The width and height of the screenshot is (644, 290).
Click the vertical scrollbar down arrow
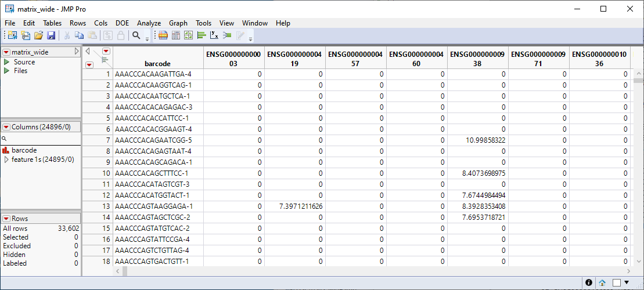638,261
